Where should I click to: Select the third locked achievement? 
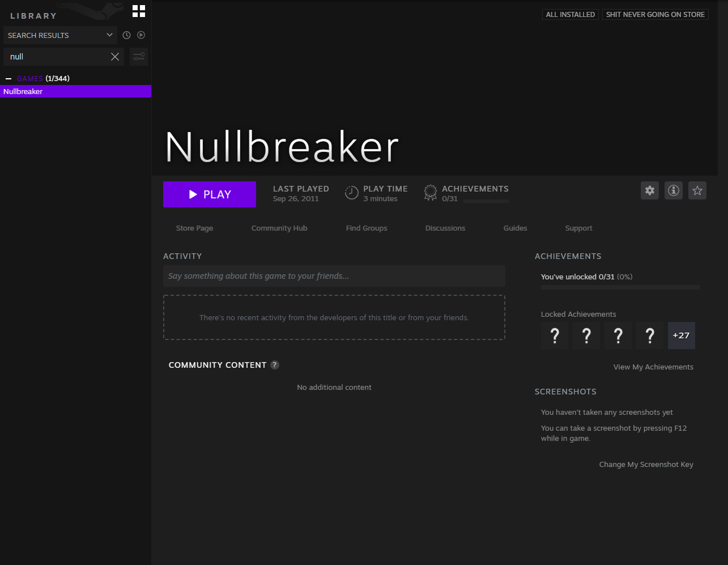618,335
